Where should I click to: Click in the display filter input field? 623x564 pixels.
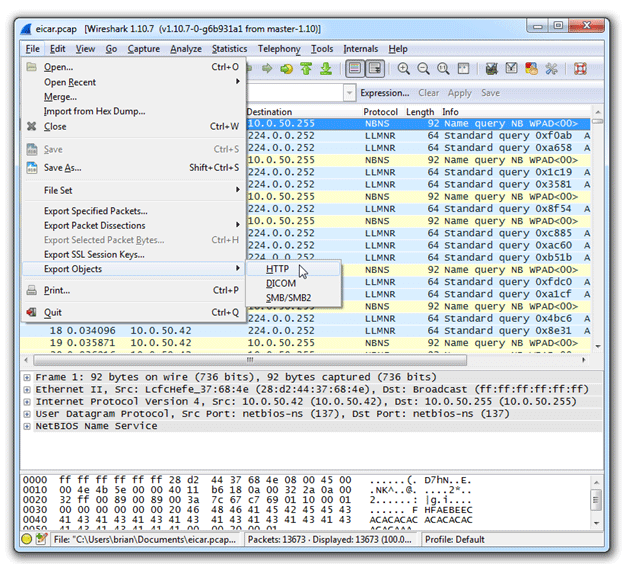click(295, 93)
